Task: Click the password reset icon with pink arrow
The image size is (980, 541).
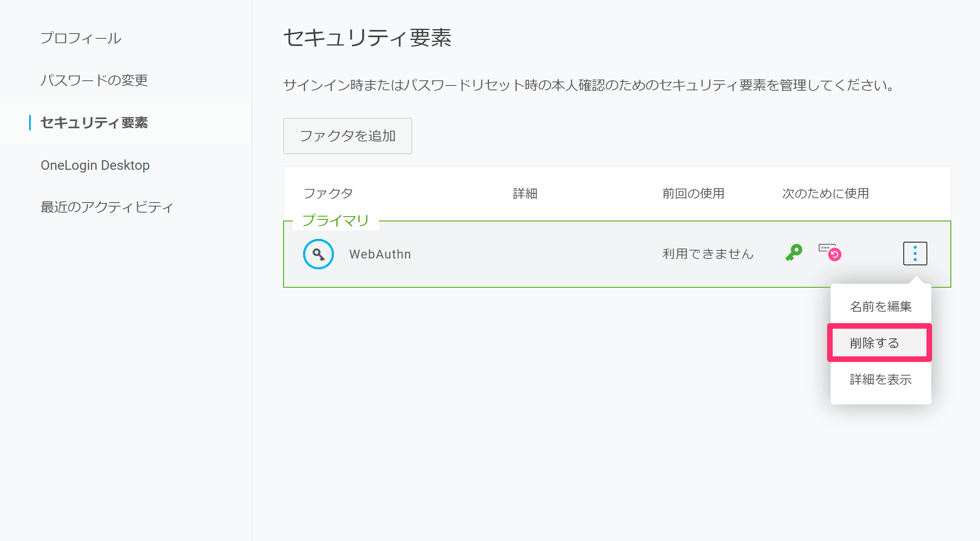Action: pyautogui.click(x=830, y=252)
